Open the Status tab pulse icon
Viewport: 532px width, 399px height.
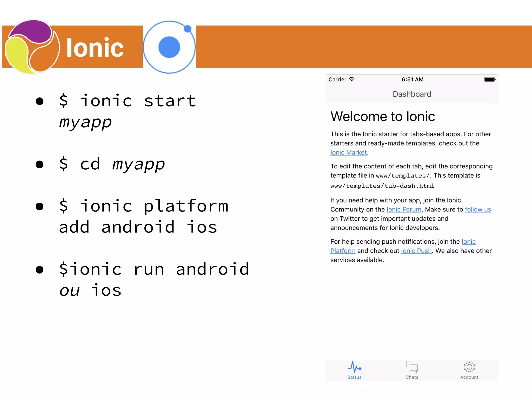click(x=354, y=367)
